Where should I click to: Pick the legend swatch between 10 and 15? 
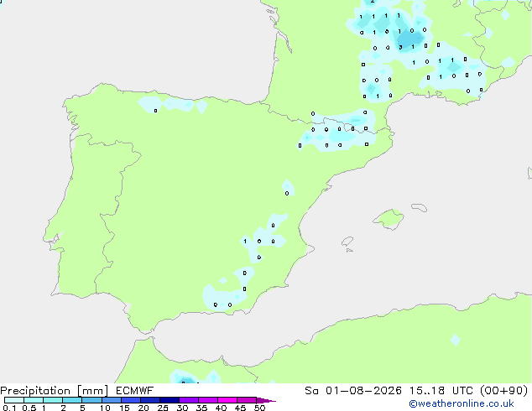112,400
